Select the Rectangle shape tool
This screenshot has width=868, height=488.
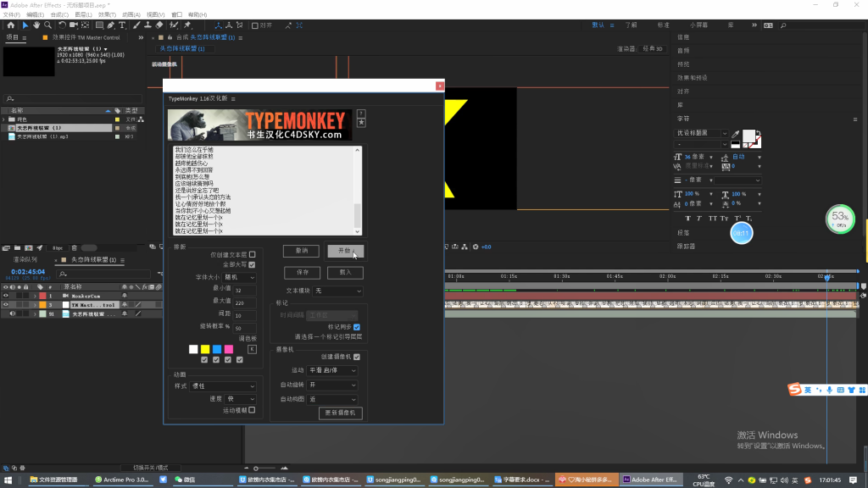point(100,25)
